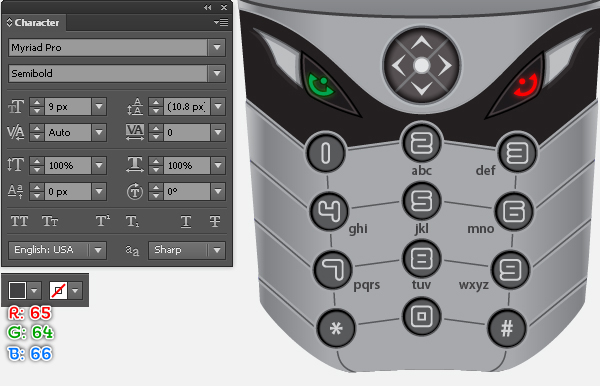This screenshot has height=386, width=600.
Task: Open the Sharp anti-aliasing dropdown
Action: click(x=217, y=250)
